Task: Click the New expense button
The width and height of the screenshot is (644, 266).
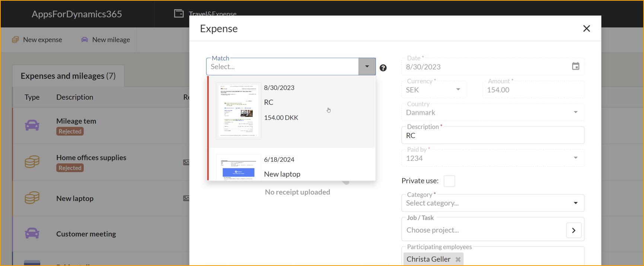Action: click(37, 39)
